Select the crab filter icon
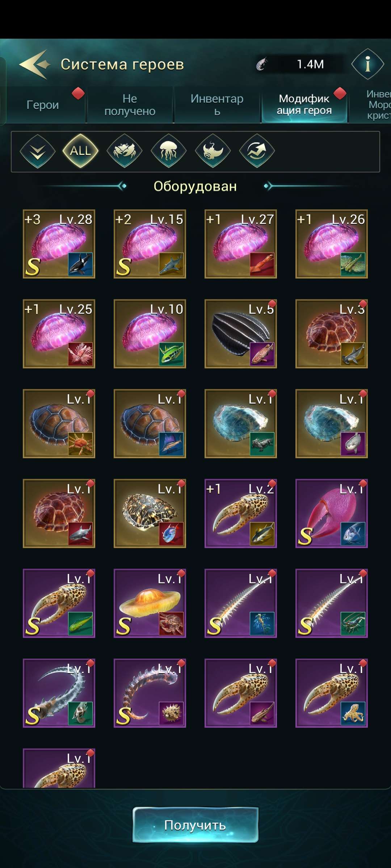This screenshot has height=868, width=391. [x=125, y=151]
